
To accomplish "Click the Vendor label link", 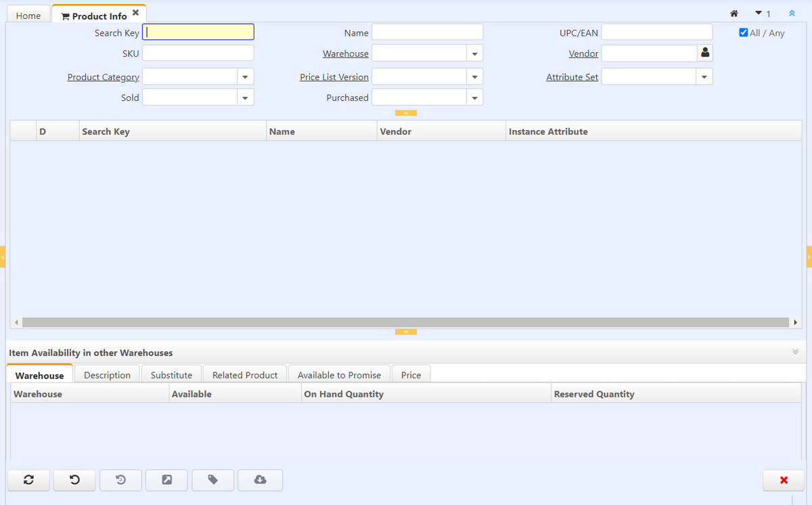I will click(583, 53).
